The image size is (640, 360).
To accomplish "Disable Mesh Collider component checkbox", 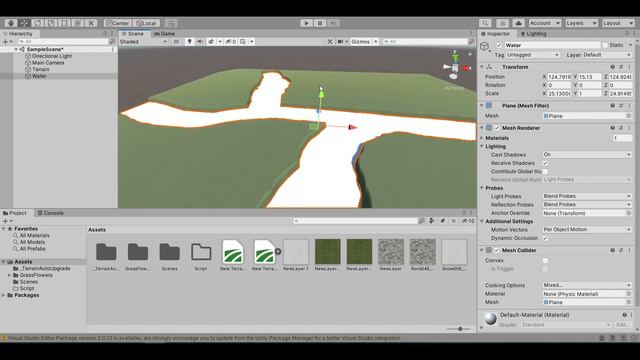I will tap(497, 250).
